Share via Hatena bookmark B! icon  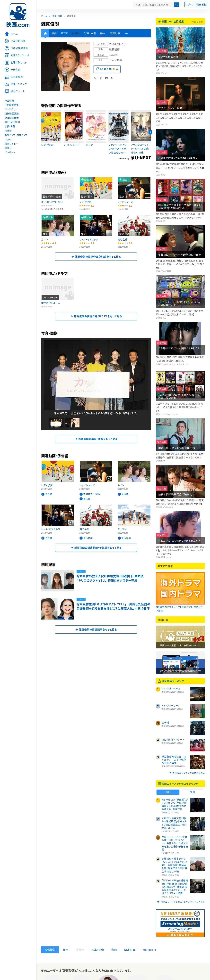[x=112, y=78]
